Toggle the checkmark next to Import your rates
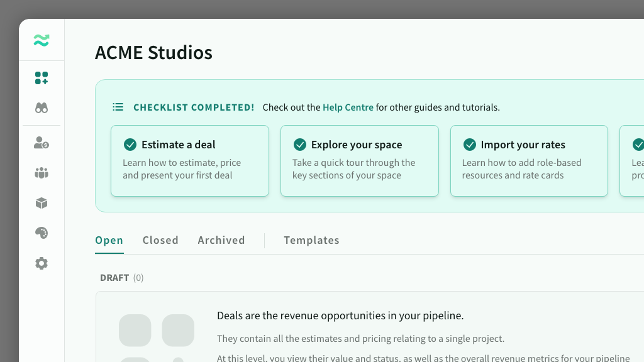The image size is (644, 362). point(470,145)
